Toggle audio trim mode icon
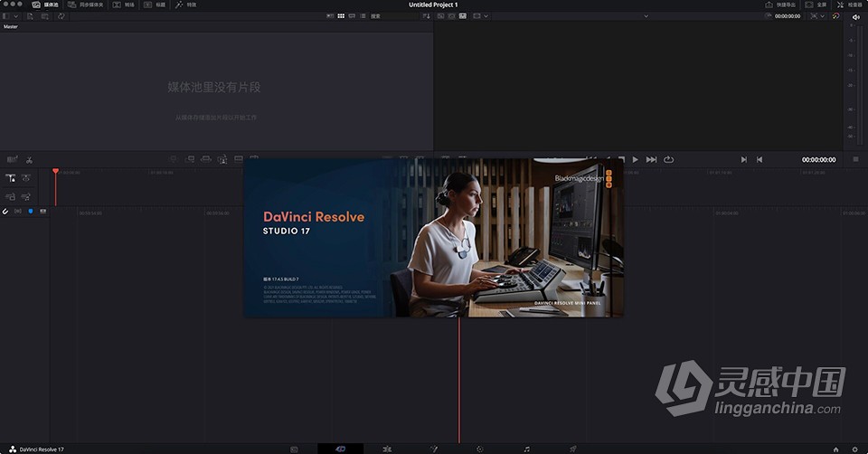The image size is (868, 454). tap(18, 212)
